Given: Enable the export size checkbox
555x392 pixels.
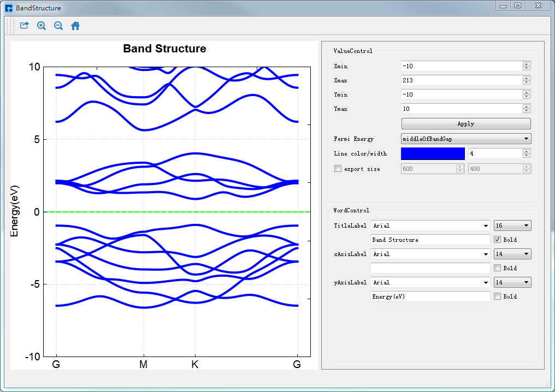Looking at the screenshot, I should click(x=338, y=169).
